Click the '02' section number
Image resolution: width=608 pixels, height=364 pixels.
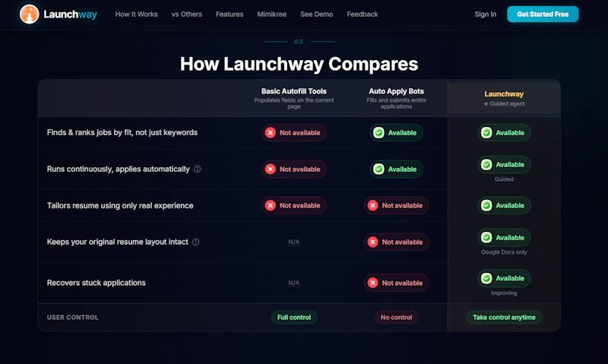pyautogui.click(x=299, y=42)
